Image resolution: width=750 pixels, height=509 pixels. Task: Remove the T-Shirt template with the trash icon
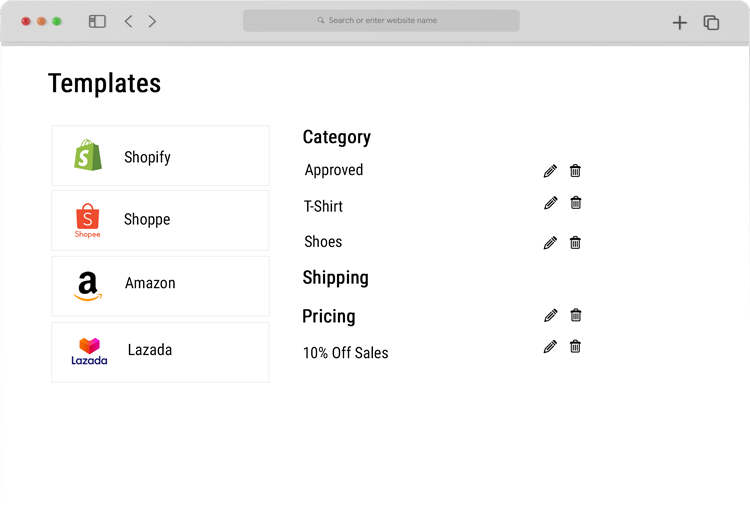coord(575,203)
